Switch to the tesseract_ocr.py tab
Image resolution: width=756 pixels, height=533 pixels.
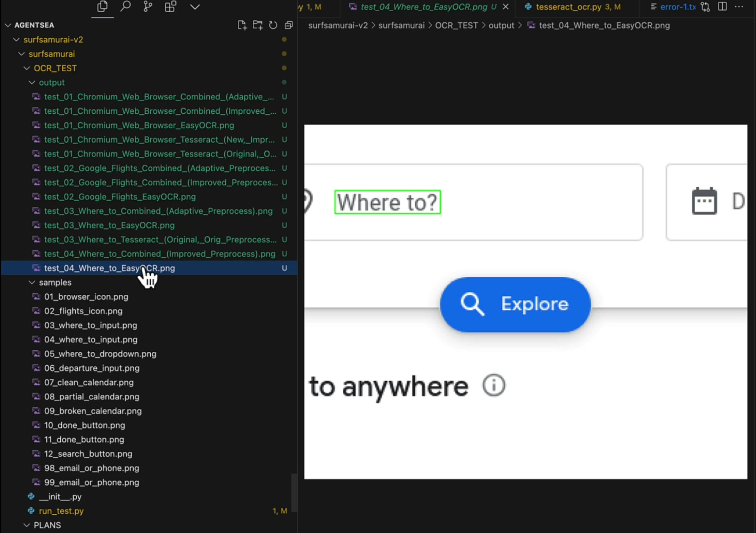(568, 7)
